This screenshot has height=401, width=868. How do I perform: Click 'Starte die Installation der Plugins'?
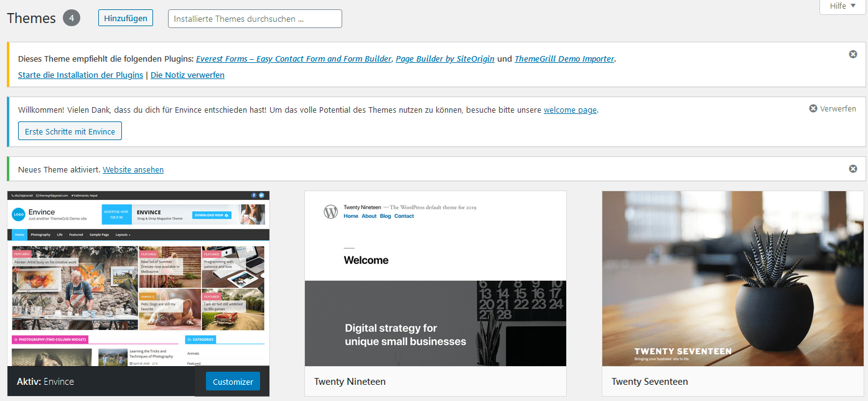tap(81, 75)
